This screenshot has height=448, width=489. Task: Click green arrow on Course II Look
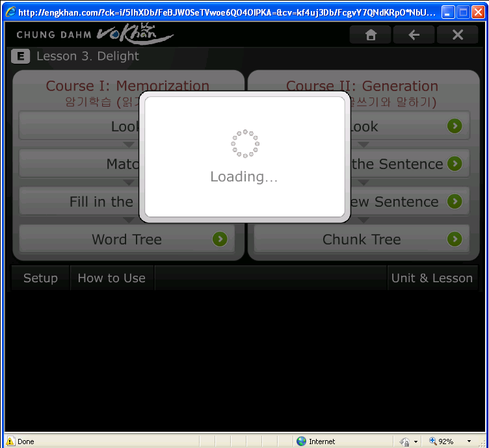[x=455, y=126]
